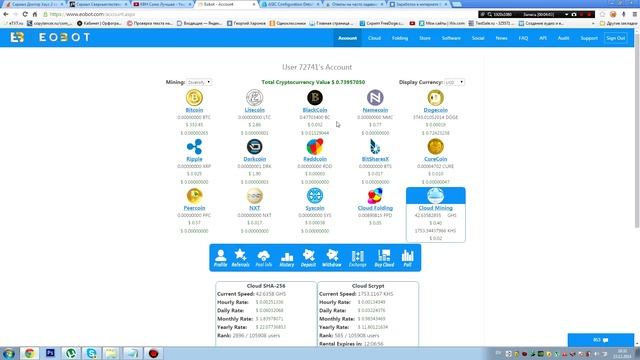The width and height of the screenshot is (640, 360).
Task: Click the Namecoin icon
Action: pos(375,98)
